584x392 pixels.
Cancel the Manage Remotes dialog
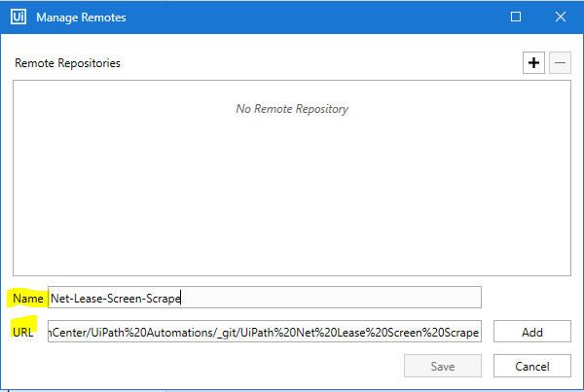[x=532, y=366]
